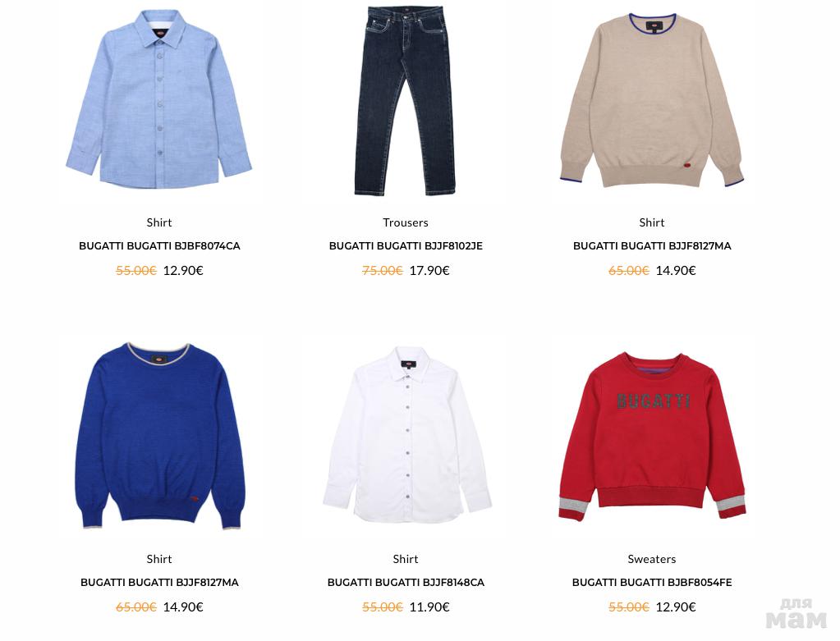The image size is (840, 641).
Task: Open the red BUGATTI sweatshirt image
Action: 652,436
